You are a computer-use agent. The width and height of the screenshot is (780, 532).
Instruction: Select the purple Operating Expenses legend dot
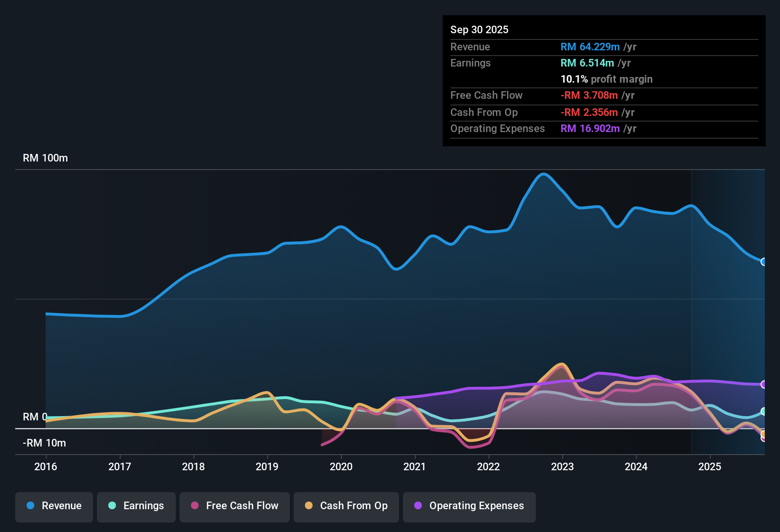pos(418,506)
